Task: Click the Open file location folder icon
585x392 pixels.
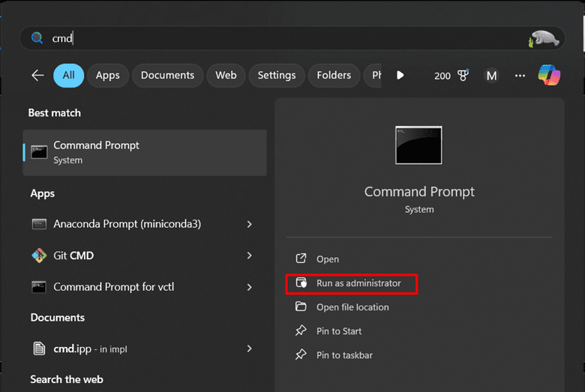Action: (x=301, y=307)
